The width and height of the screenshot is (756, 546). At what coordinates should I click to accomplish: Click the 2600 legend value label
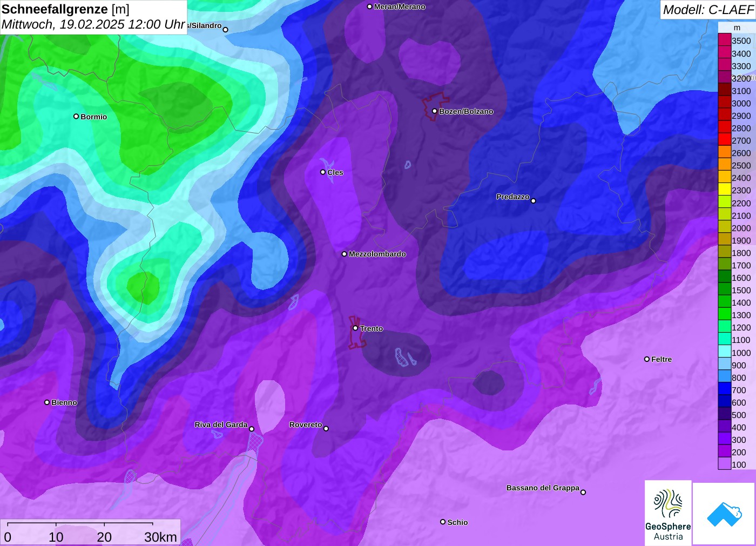click(741, 153)
